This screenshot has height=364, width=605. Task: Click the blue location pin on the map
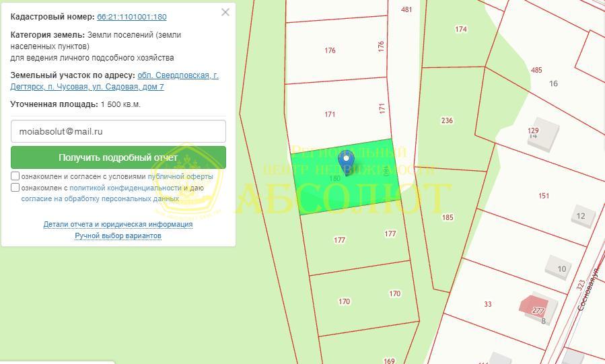coord(346,162)
